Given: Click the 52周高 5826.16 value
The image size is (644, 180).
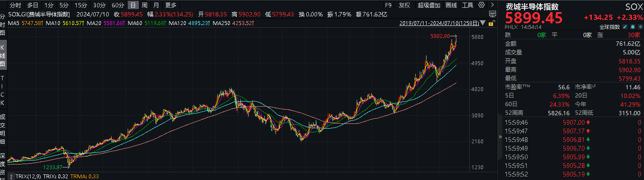Looking at the screenshot, I should [558, 113].
